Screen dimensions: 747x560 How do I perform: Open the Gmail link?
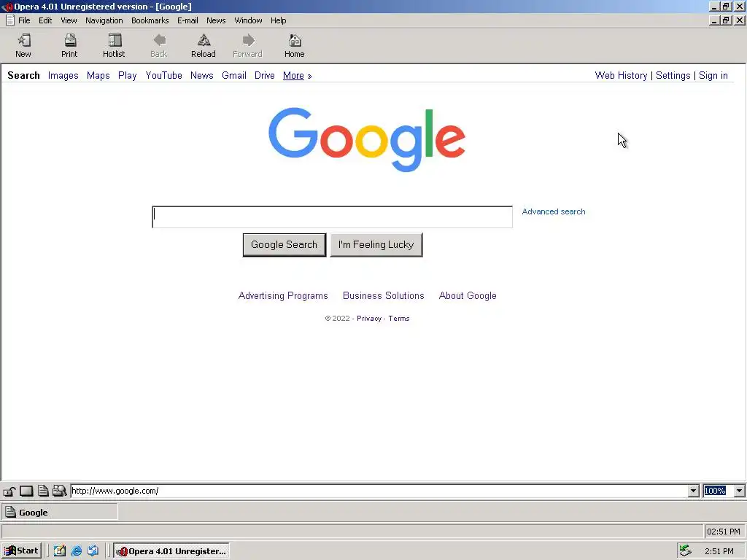pyautogui.click(x=234, y=76)
